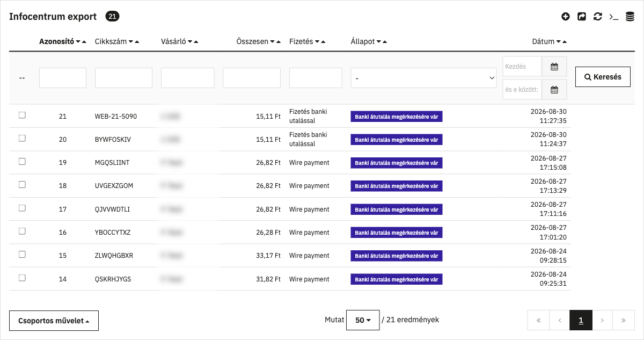Open the 50 results-per-page dropdown
The width and height of the screenshot is (644, 340).
(x=363, y=320)
